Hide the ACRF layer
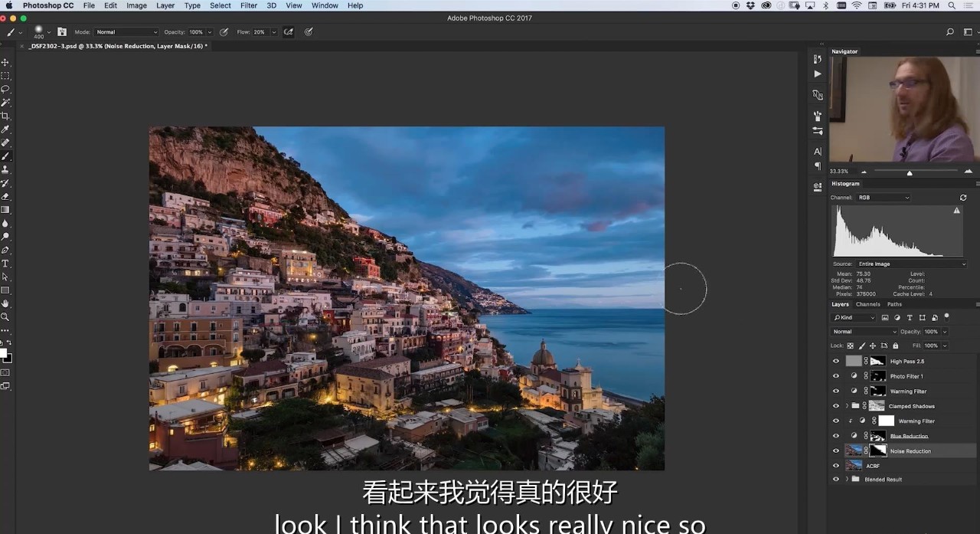The width and height of the screenshot is (980, 534). pos(836,466)
